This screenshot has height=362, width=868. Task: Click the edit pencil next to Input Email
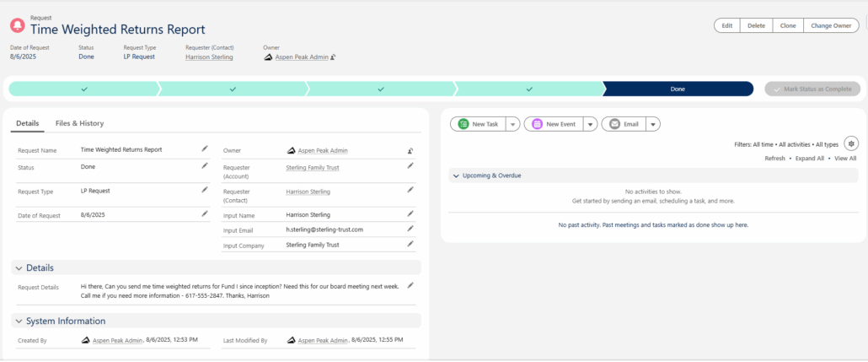click(410, 228)
